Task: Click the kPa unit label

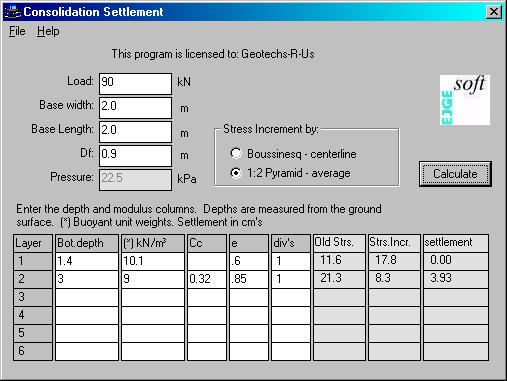Action: point(187,179)
